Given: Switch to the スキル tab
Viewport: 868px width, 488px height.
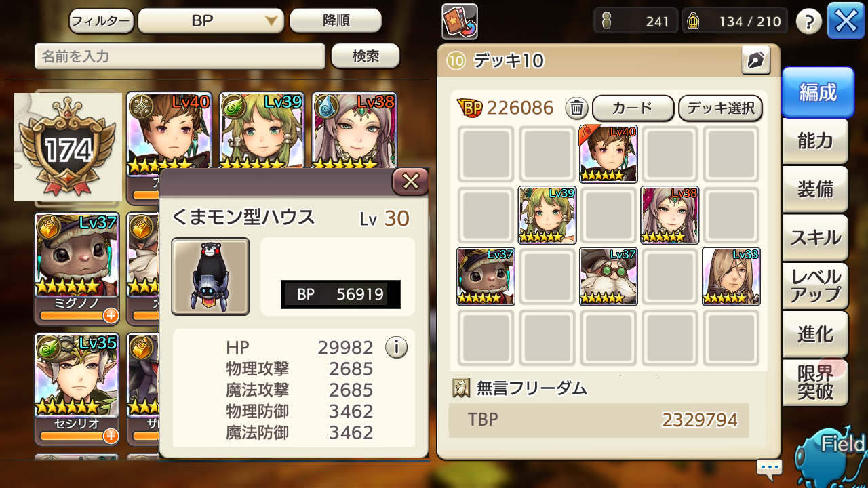Looking at the screenshot, I should click(815, 238).
